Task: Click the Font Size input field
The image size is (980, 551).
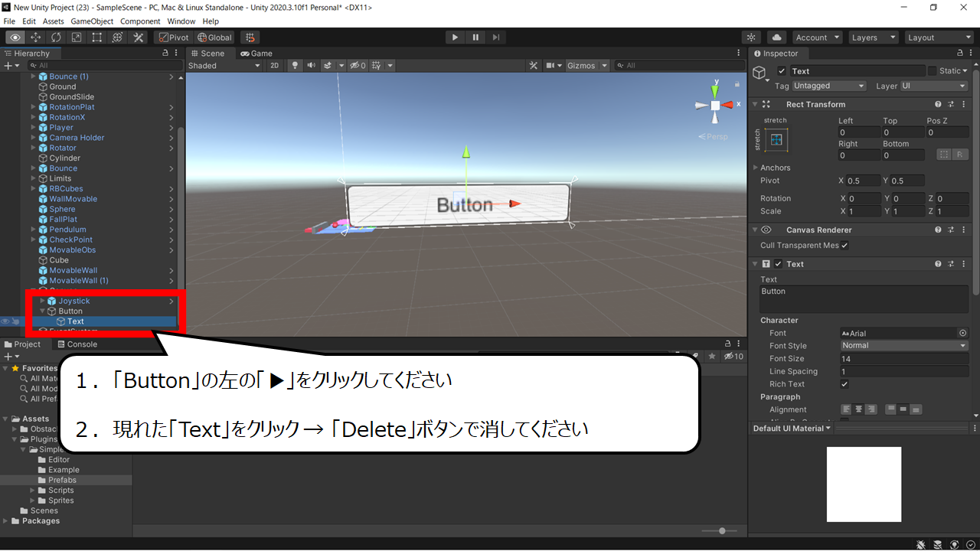Action: point(904,359)
